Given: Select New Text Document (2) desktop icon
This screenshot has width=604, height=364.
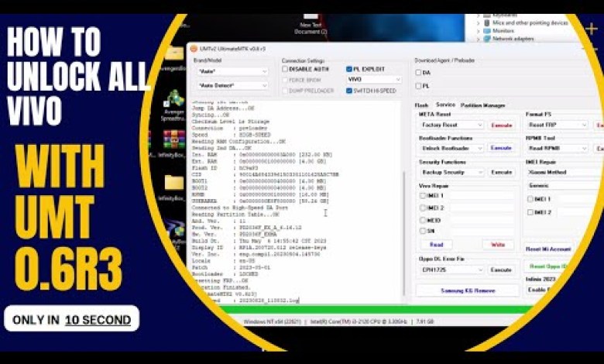Looking at the screenshot, I should point(311,24).
